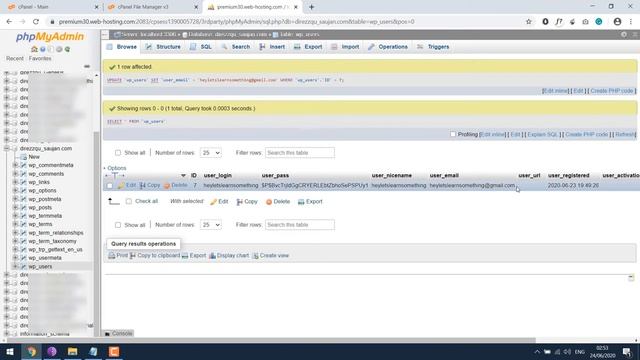Open the gray navigation settings gear icon
This screenshot has width=640, height=360.
pyautogui.click(x=59, y=49)
